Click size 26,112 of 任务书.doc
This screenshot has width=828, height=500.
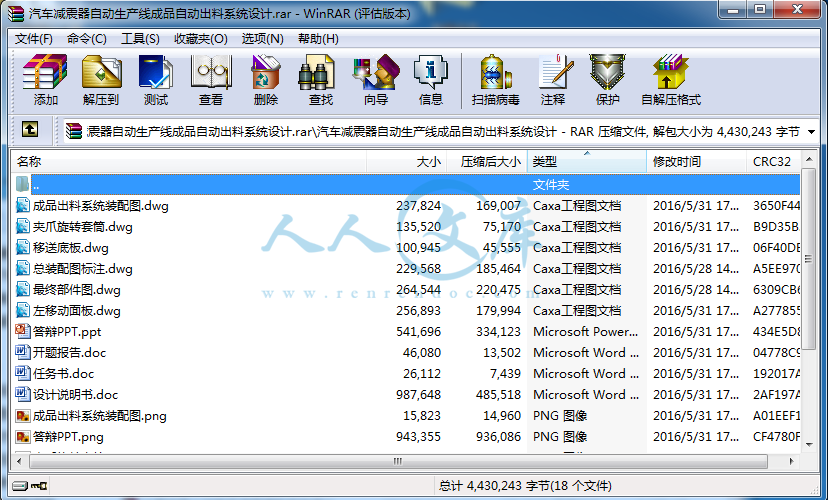point(421,374)
